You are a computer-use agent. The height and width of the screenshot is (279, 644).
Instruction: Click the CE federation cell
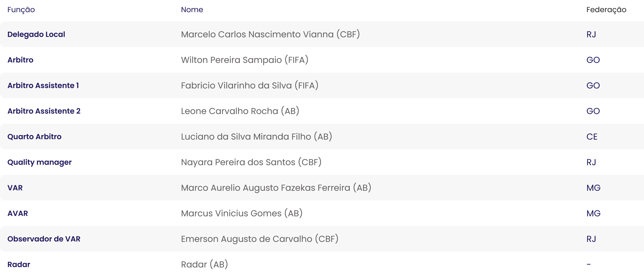(x=591, y=136)
